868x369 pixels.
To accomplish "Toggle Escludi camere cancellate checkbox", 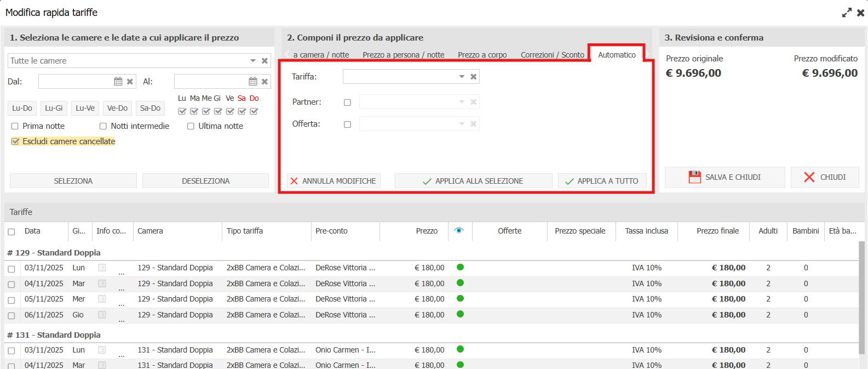I will click(15, 141).
